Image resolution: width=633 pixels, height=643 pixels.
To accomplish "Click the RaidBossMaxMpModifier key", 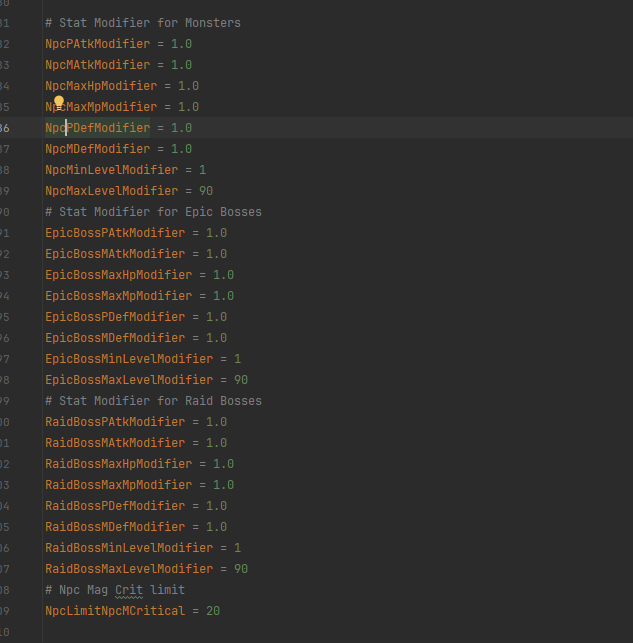I will point(118,485).
